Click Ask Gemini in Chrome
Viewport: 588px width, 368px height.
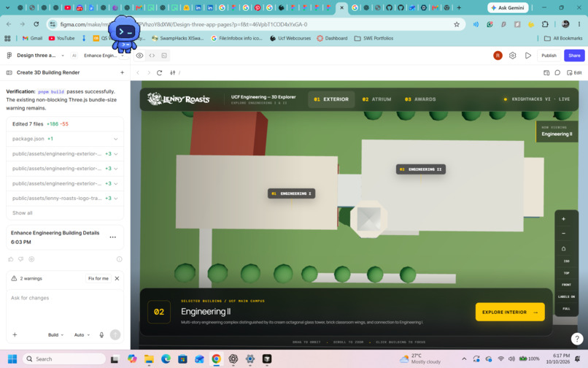[508, 7]
